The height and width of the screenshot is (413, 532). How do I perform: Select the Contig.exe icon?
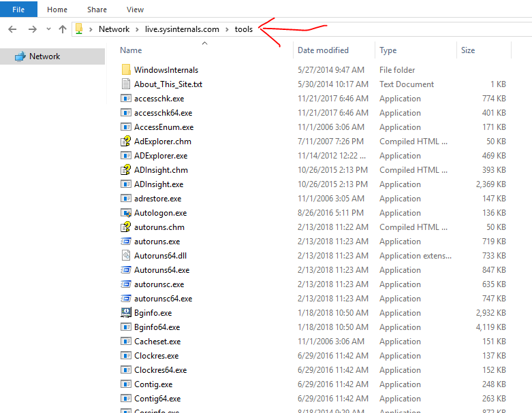coord(126,384)
